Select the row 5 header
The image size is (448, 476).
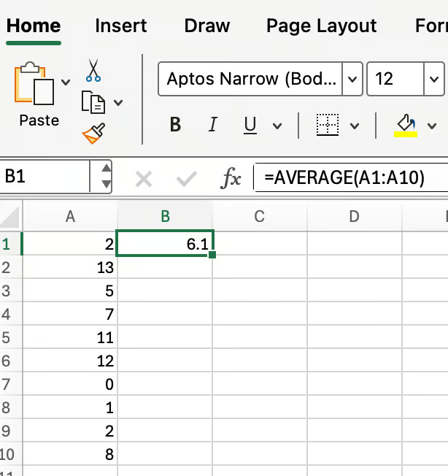[7, 338]
